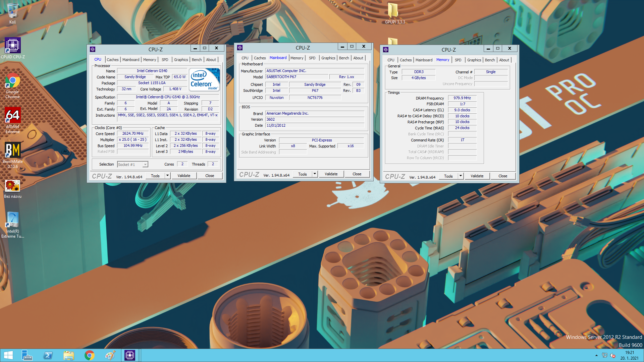Open the BenchMate 0.10.6 desktop shortcut
644x362 pixels.
(12, 155)
